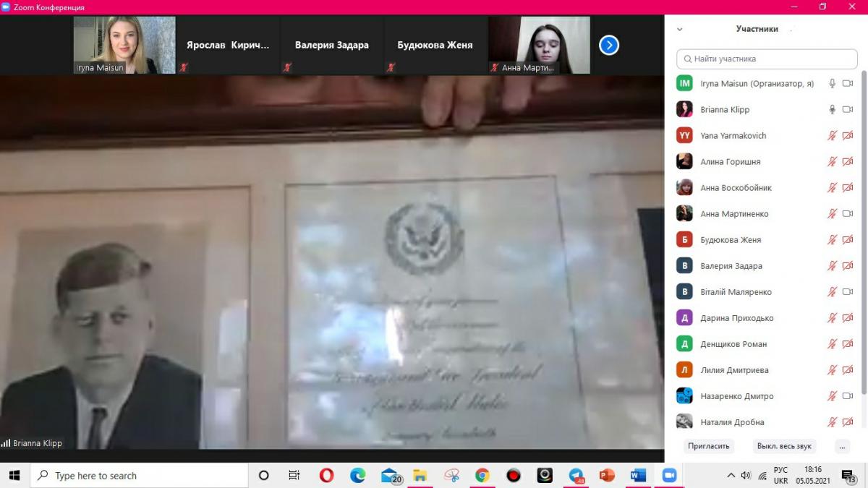Open Microsoft Word from the taskbar

tap(638, 475)
